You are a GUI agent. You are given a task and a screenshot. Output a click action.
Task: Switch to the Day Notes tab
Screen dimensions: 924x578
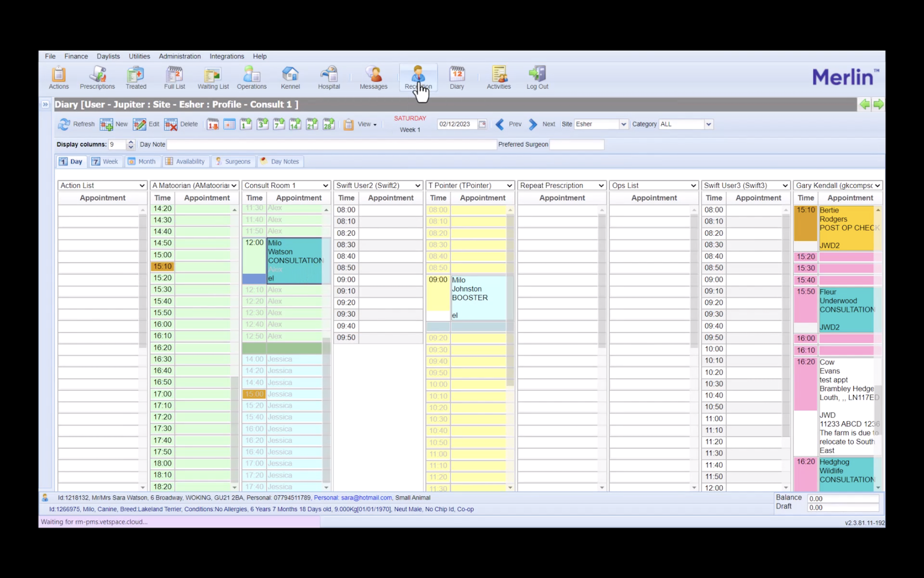click(x=280, y=161)
